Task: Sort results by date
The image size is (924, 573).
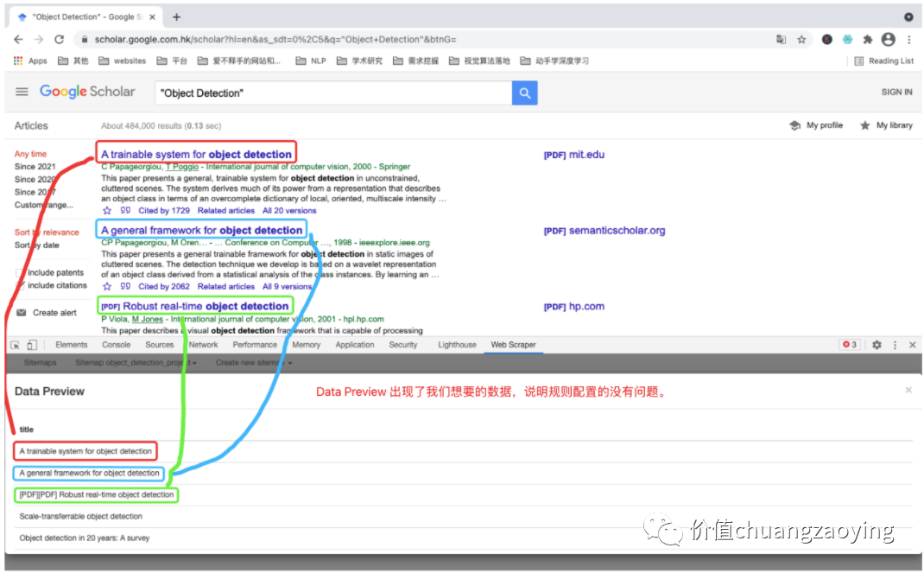Action: click(x=36, y=245)
